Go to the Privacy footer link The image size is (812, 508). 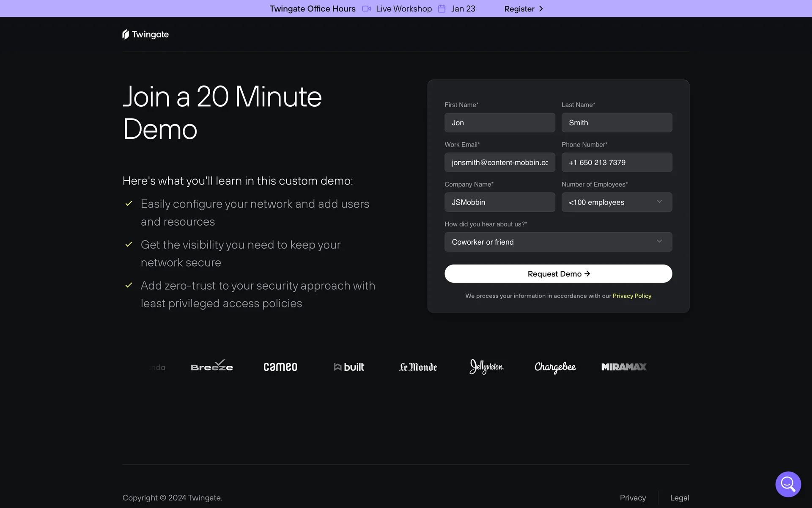(633, 498)
